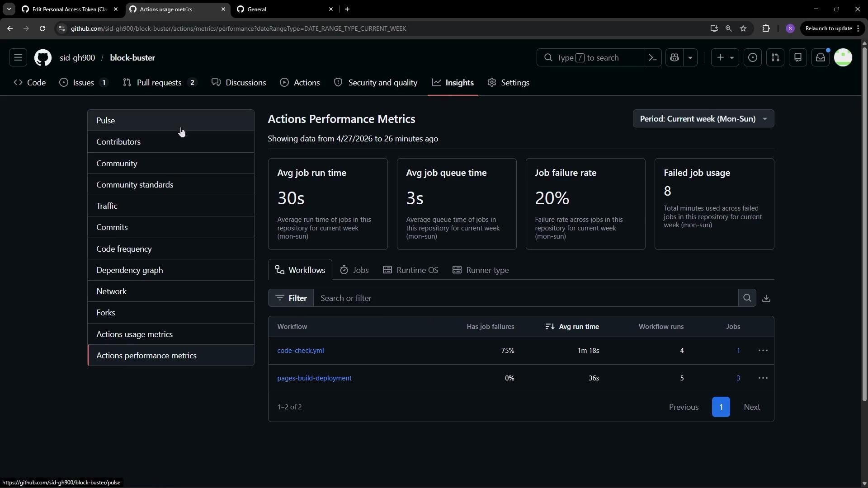Open your issues icon in header
The width and height of the screenshot is (868, 488).
tap(753, 57)
